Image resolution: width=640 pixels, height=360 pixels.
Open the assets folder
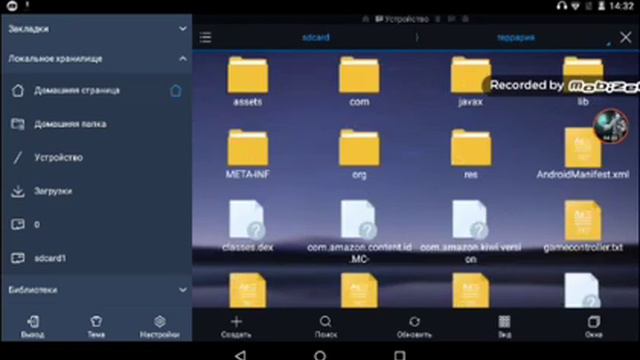click(x=248, y=82)
